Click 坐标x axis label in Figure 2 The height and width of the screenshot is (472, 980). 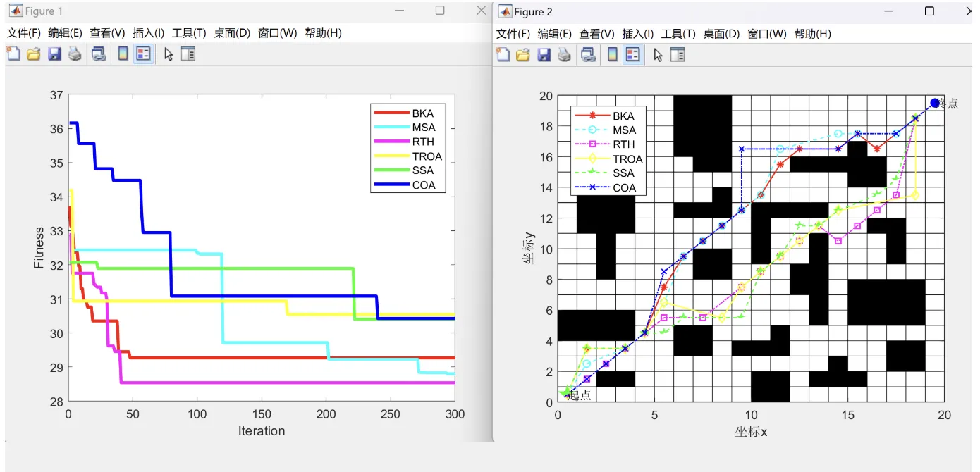751,433
